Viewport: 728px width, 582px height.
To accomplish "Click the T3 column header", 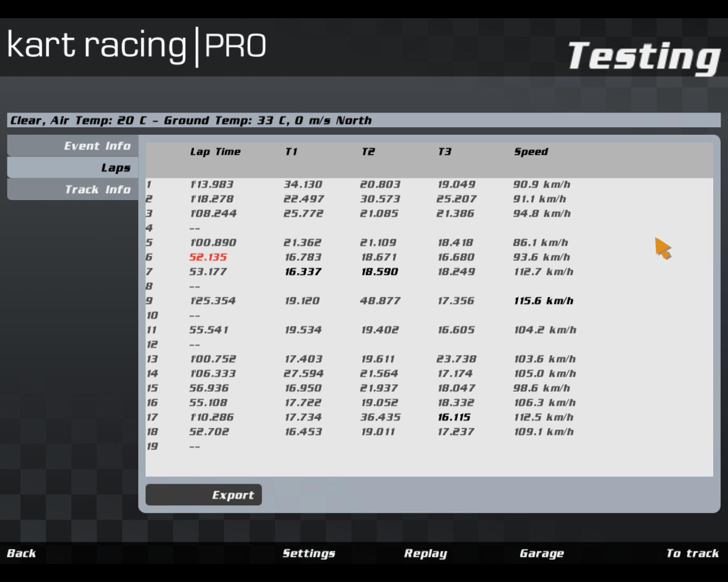I will [444, 152].
